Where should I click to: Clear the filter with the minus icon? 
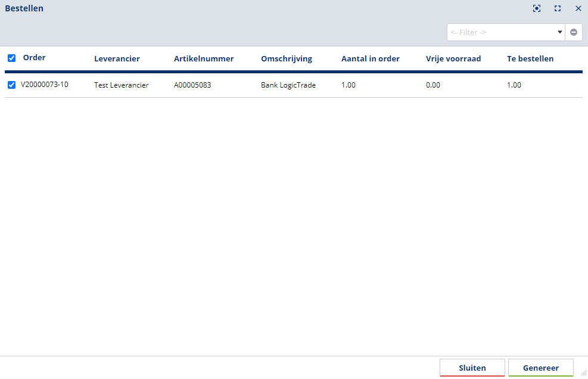574,32
